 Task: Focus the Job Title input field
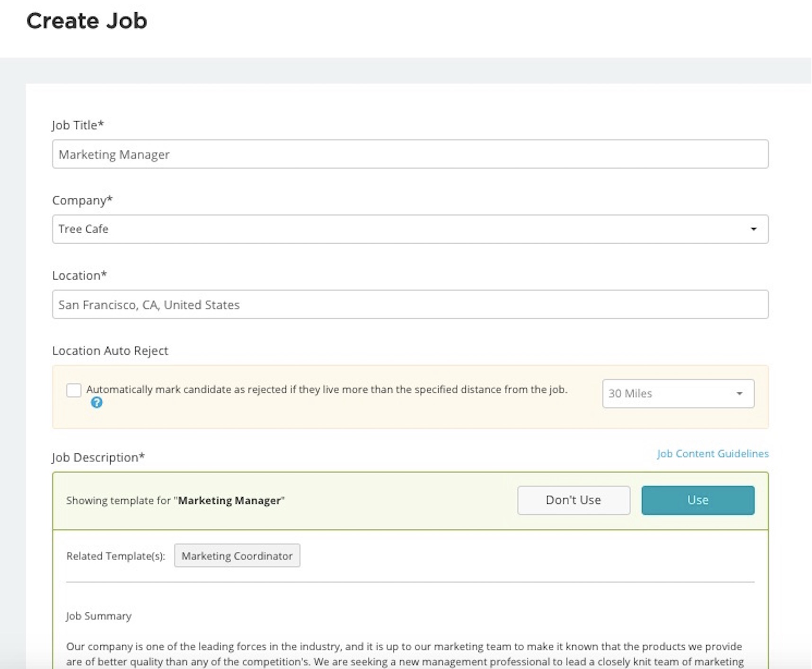point(410,154)
